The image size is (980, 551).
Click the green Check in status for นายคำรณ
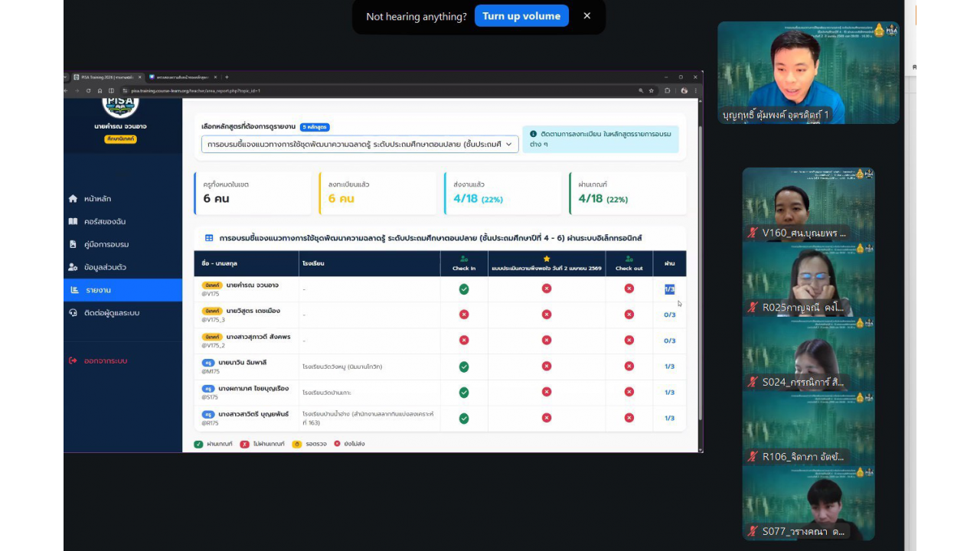click(x=464, y=289)
